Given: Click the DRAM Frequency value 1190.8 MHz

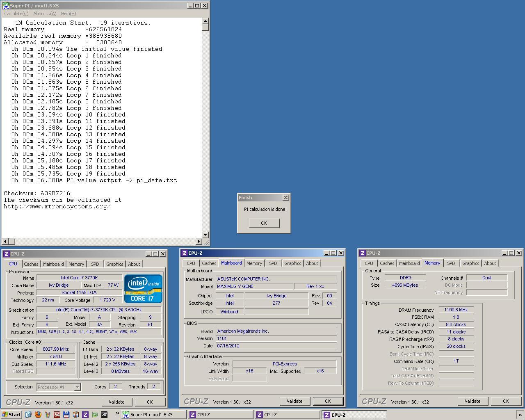Looking at the screenshot, I should (456, 310).
